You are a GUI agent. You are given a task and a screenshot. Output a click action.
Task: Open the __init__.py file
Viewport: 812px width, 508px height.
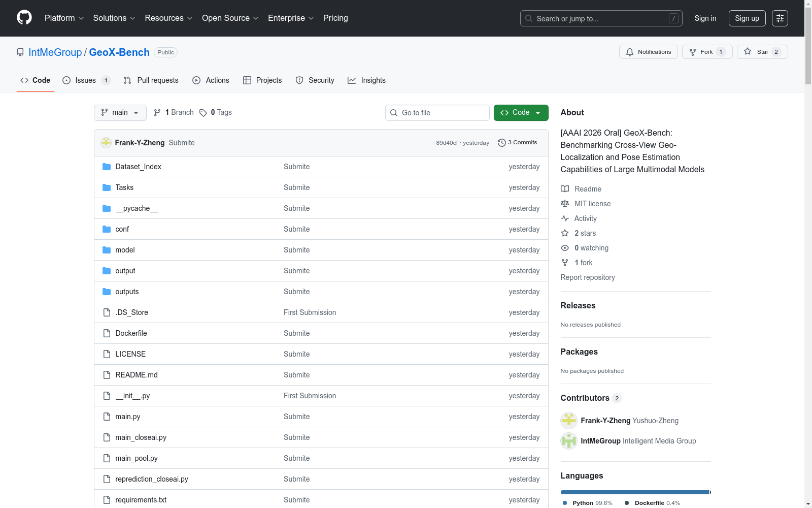132,396
